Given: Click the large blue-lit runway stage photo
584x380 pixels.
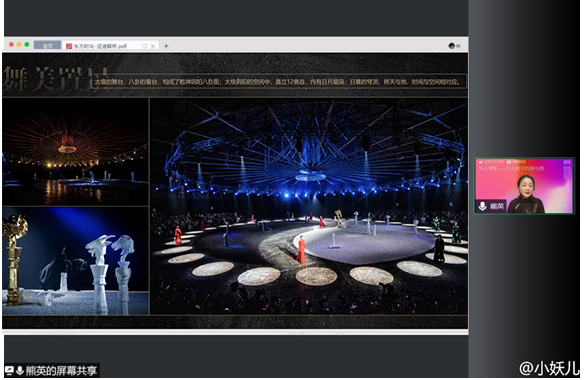Looking at the screenshot, I should click(x=309, y=207).
